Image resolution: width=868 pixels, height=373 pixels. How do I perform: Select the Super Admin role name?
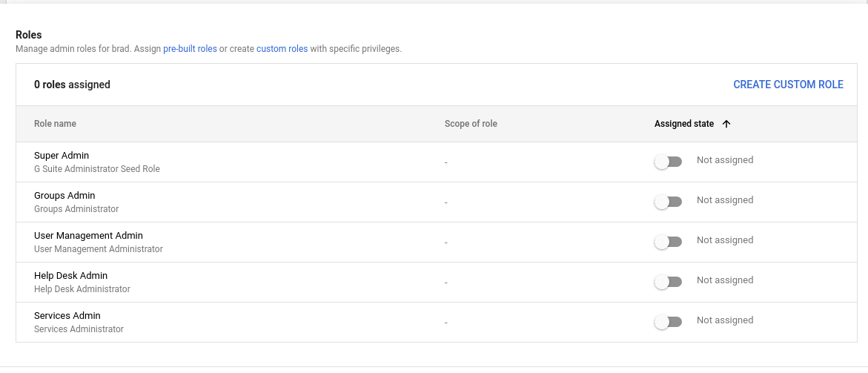62,156
